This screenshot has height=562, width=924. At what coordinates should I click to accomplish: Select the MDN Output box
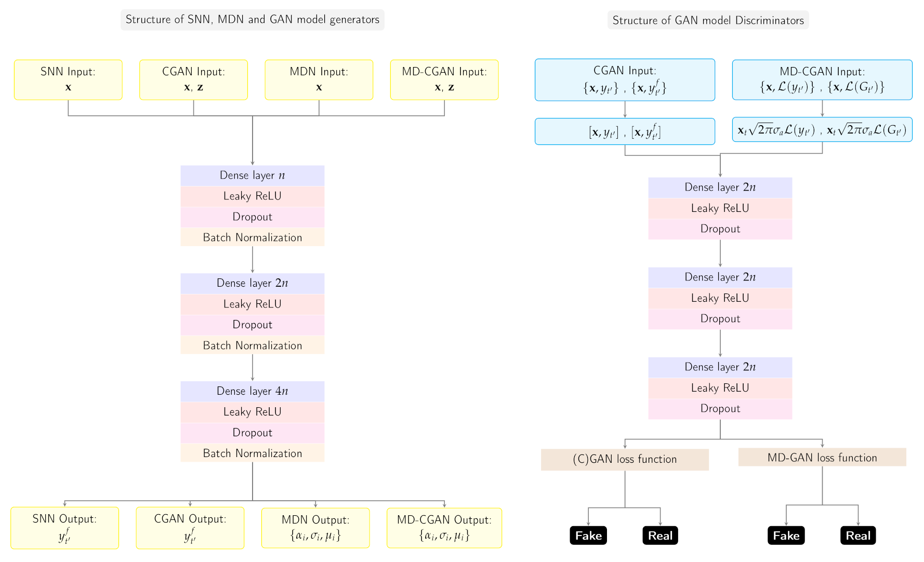coord(315,528)
